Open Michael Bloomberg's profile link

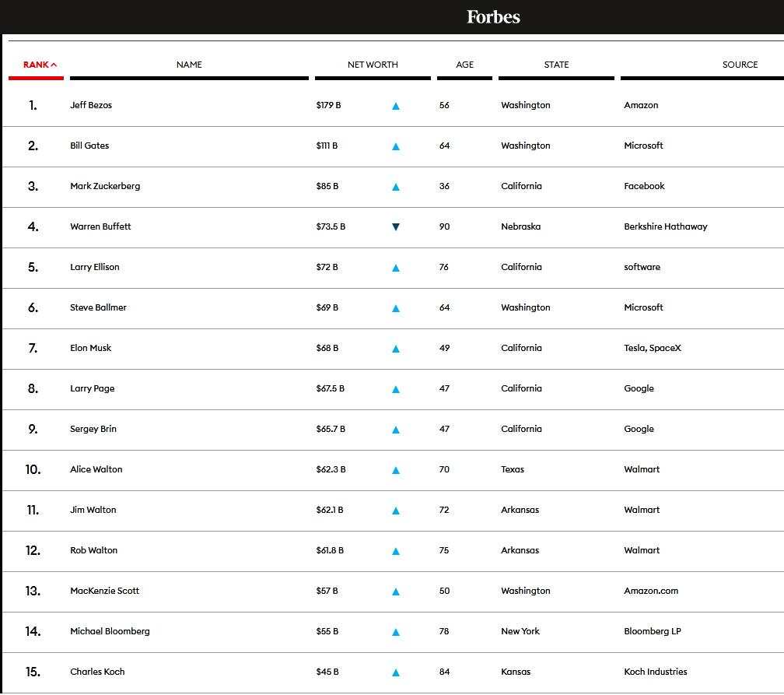click(x=110, y=631)
